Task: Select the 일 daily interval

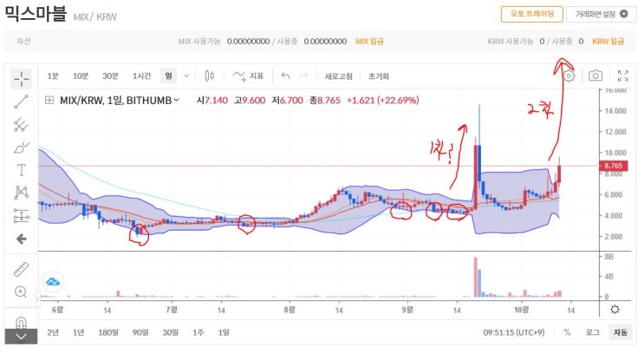Action: pyautogui.click(x=168, y=76)
